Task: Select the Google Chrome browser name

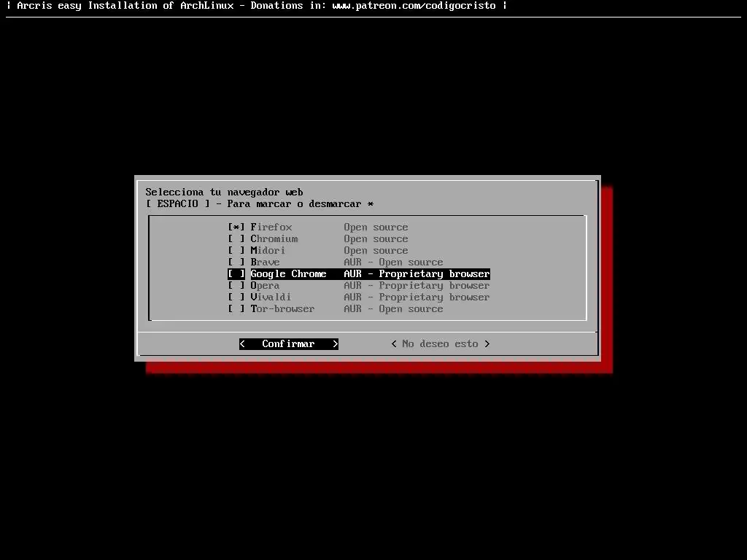Action: coord(289,274)
